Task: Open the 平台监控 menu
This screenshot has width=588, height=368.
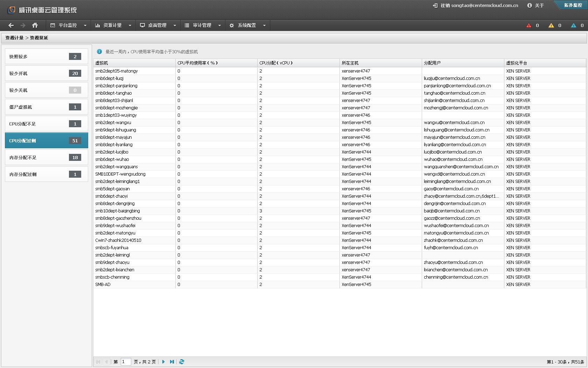Action: [x=68, y=25]
